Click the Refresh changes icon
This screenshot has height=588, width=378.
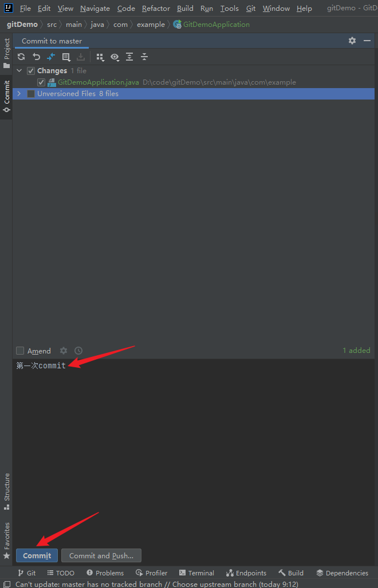pos(21,57)
